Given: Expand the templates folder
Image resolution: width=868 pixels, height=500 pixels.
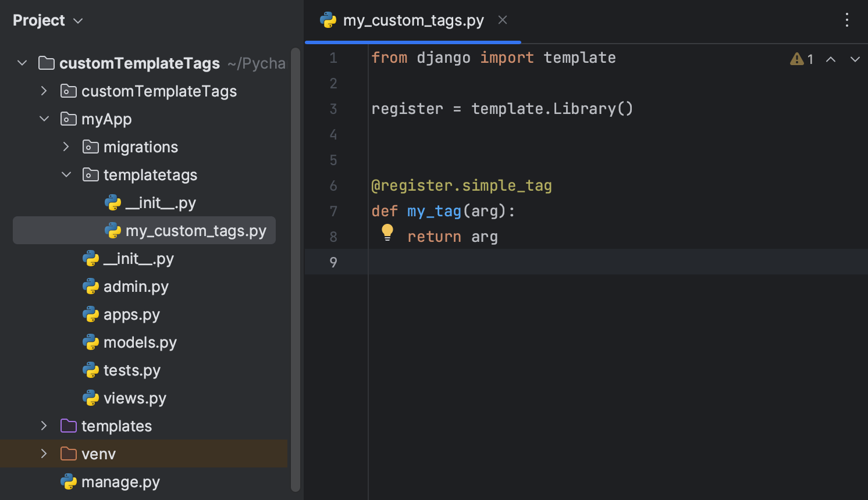Looking at the screenshot, I should coord(44,426).
